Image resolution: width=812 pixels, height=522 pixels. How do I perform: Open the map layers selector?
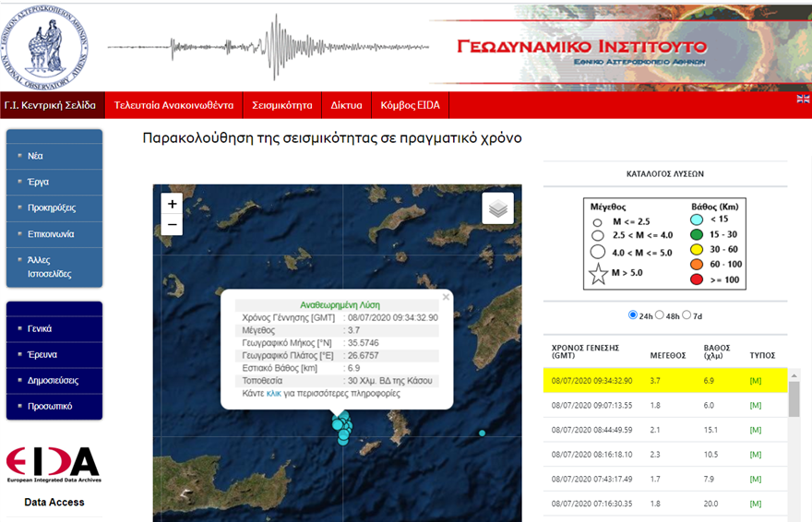[497, 208]
